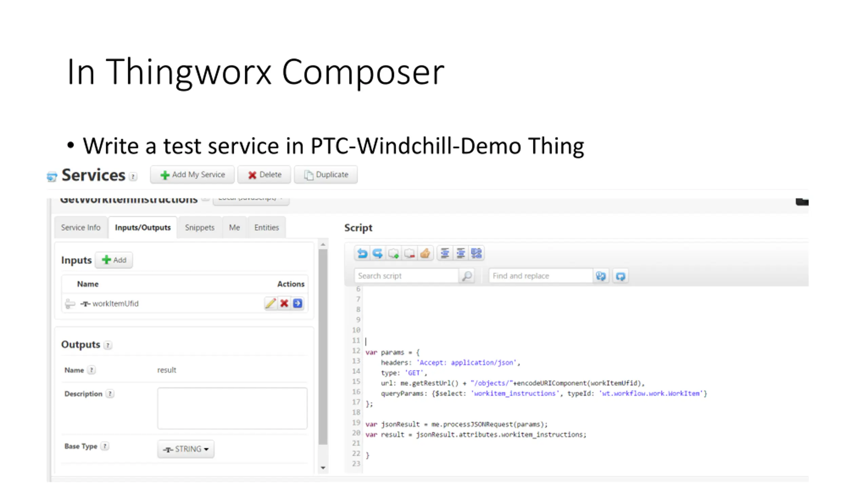Delete the workItemUfid input with red X
Screen dimensions: 868x488
point(284,303)
